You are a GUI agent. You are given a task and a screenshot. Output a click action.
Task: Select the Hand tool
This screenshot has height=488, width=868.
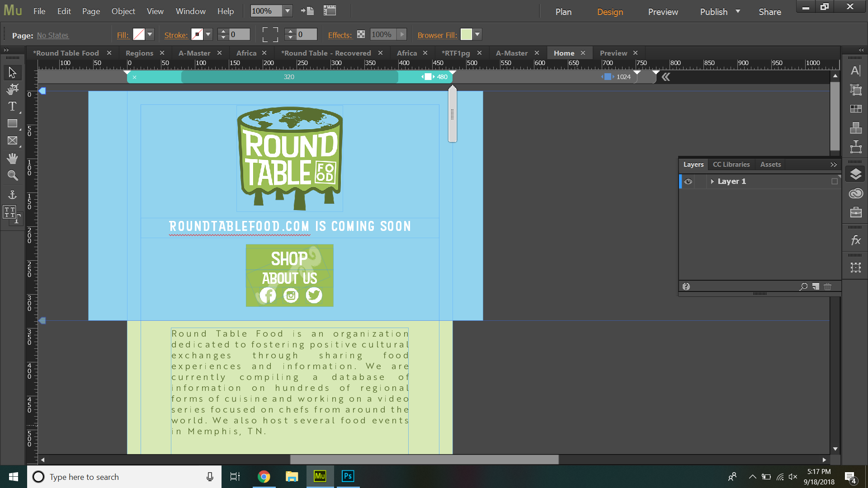tap(12, 158)
